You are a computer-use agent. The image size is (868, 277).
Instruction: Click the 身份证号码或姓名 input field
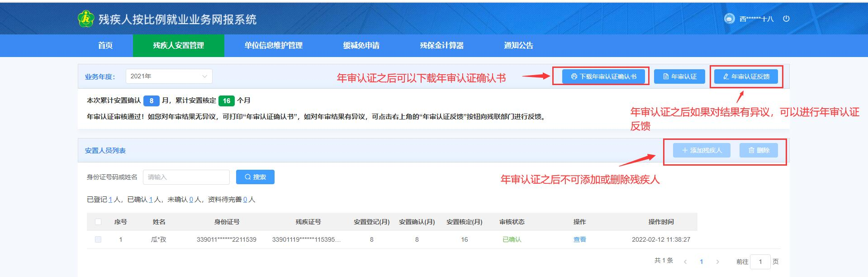(186, 177)
